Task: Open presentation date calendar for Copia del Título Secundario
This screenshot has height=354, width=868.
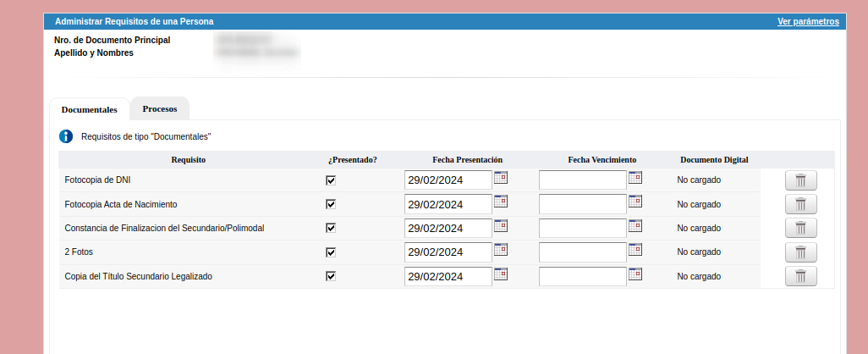Action: [x=501, y=274]
